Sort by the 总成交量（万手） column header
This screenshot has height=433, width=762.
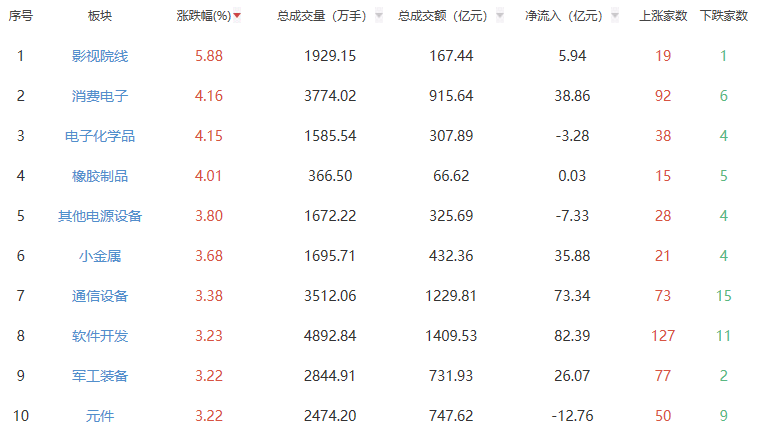point(322,16)
